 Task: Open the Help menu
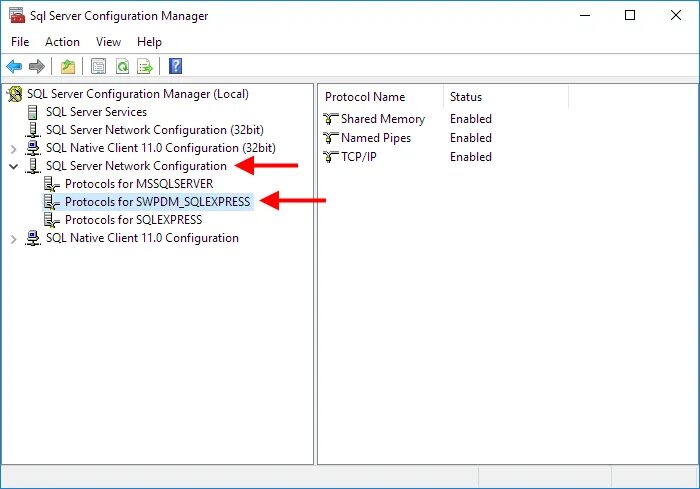pyautogui.click(x=150, y=42)
